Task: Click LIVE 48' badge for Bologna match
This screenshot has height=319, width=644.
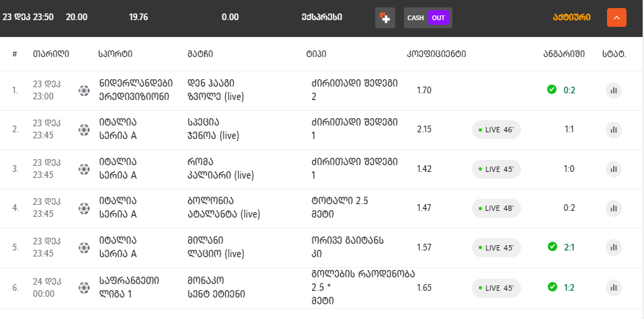Action: [x=496, y=208]
